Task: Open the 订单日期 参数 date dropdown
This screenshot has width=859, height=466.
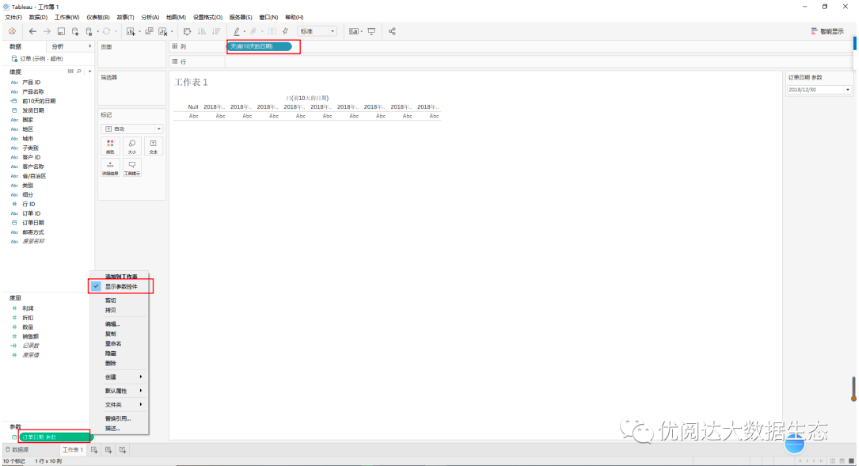Action: [819, 90]
